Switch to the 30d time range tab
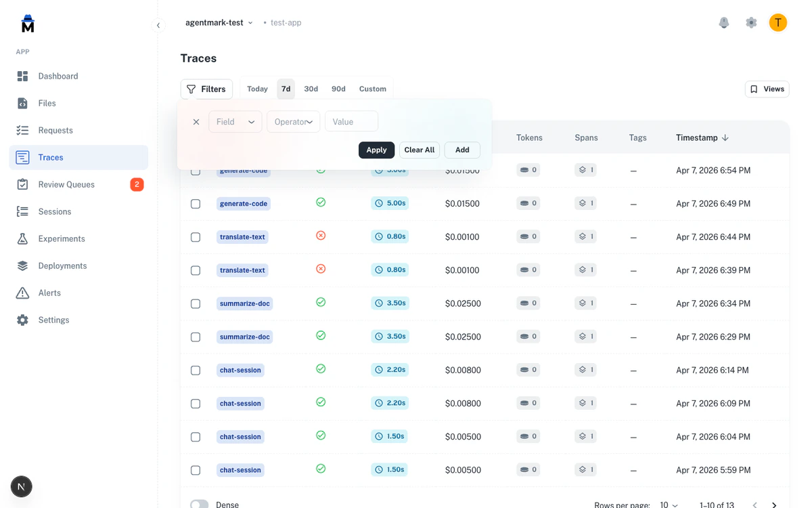This screenshot has width=812, height=508. click(x=311, y=88)
